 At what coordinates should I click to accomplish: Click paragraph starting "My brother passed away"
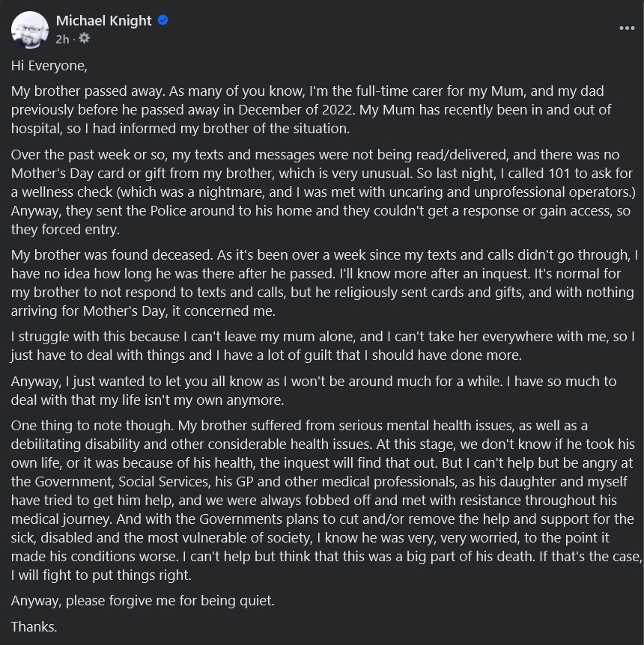point(311,110)
